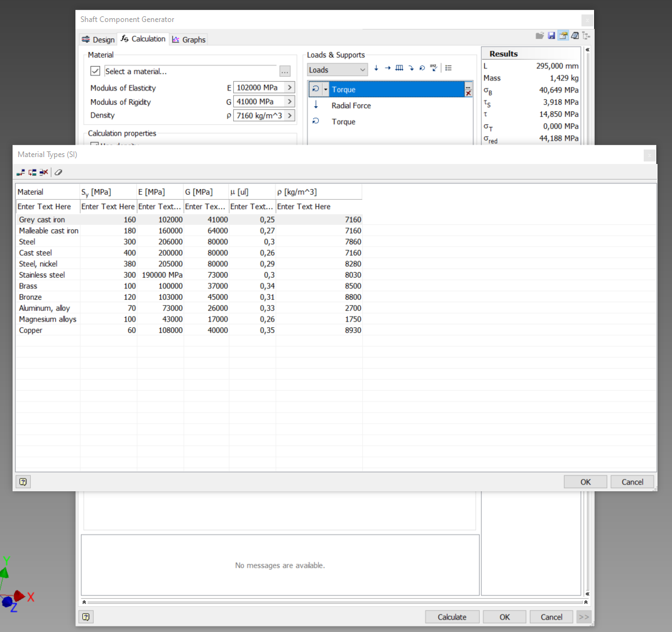Select the Brass material row
This screenshot has width=672, height=632.
click(x=189, y=286)
